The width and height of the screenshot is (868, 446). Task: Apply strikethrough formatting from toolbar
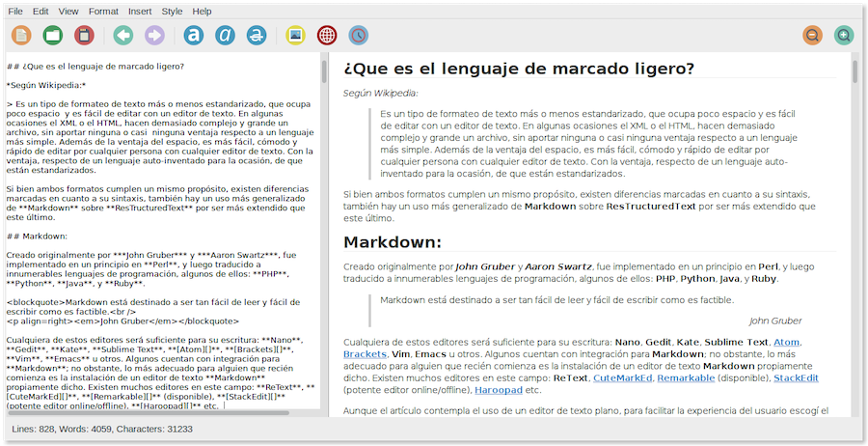pyautogui.click(x=256, y=36)
